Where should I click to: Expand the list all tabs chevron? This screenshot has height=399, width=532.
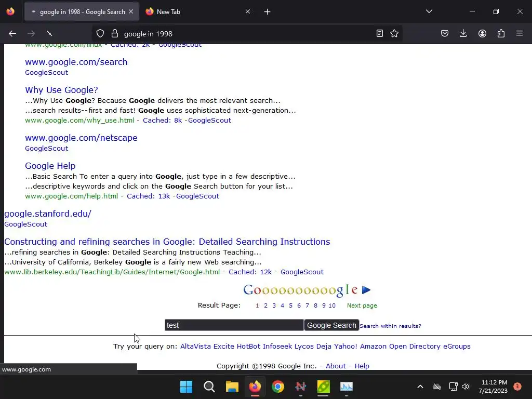pos(429,11)
